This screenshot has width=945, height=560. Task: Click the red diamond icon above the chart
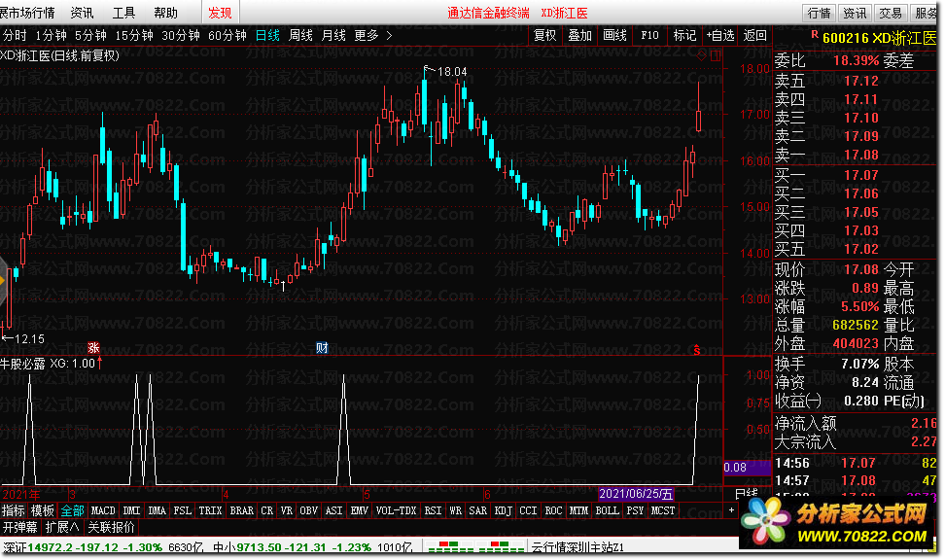click(701, 55)
